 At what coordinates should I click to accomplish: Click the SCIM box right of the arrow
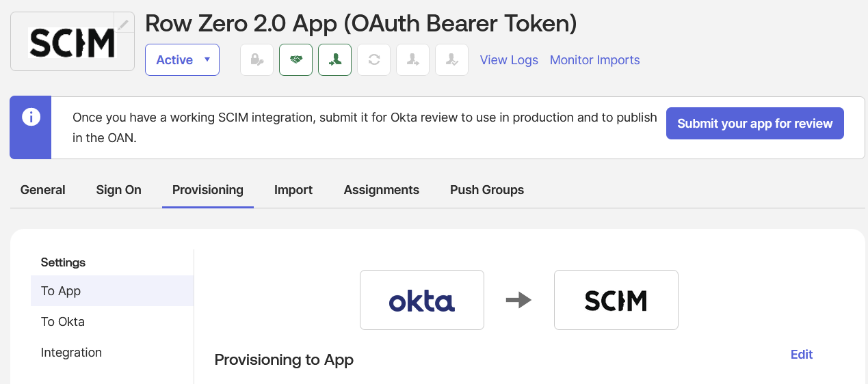616,300
